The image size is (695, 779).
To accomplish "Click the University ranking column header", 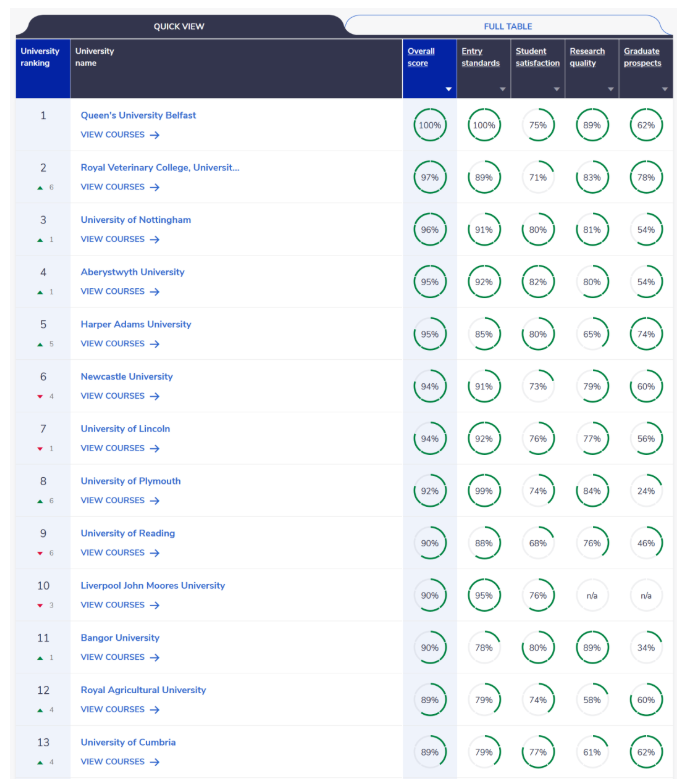I will 41,57.
